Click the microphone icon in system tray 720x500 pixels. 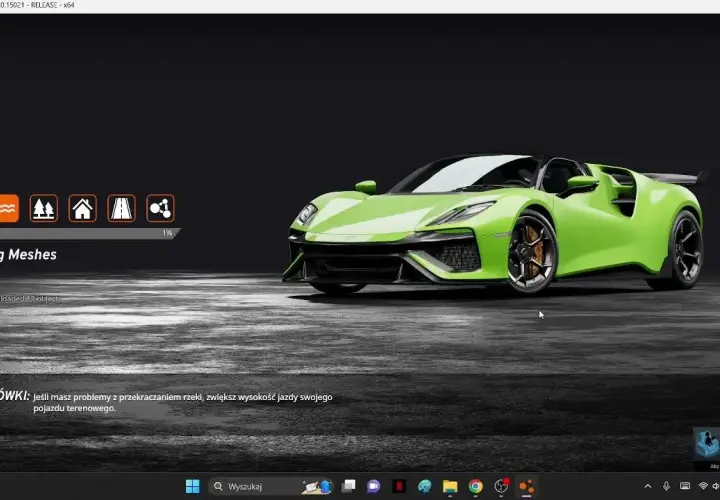point(666,486)
